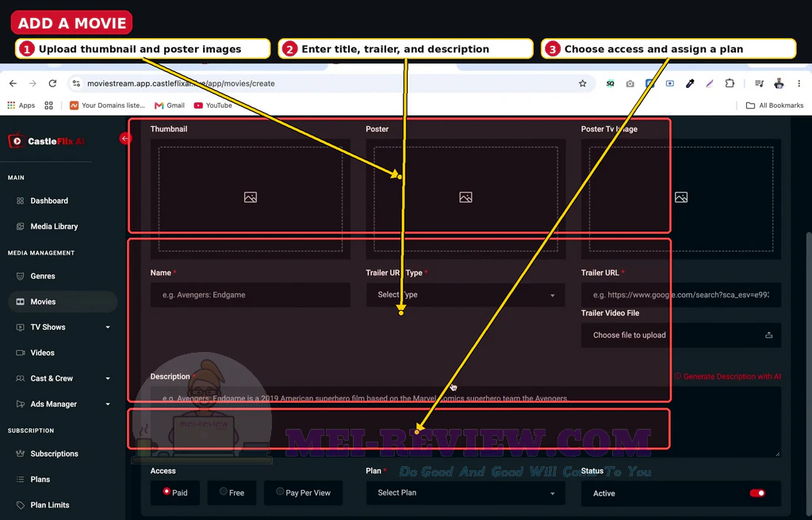Image resolution: width=812 pixels, height=520 pixels.
Task: Open the SQ browser extension
Action: point(610,83)
